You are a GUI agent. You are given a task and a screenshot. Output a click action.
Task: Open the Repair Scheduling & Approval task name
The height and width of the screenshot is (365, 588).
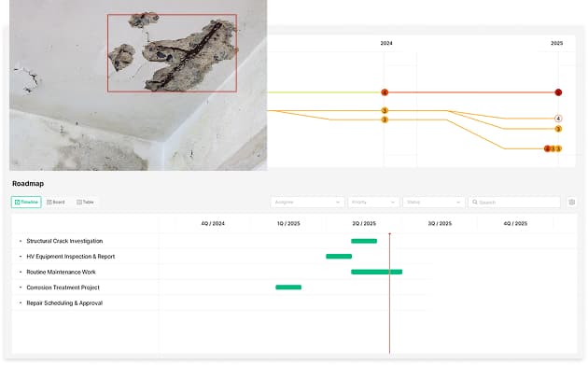pyautogui.click(x=64, y=302)
